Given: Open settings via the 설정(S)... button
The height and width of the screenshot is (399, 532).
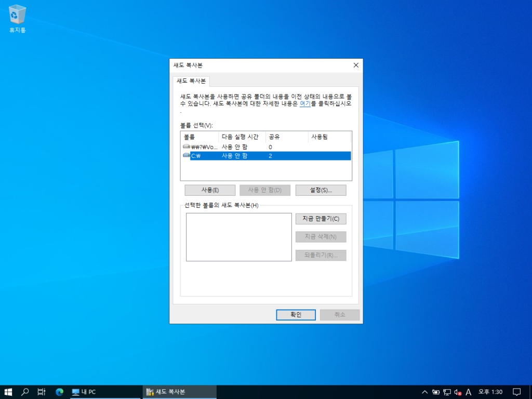Looking at the screenshot, I should pos(320,190).
